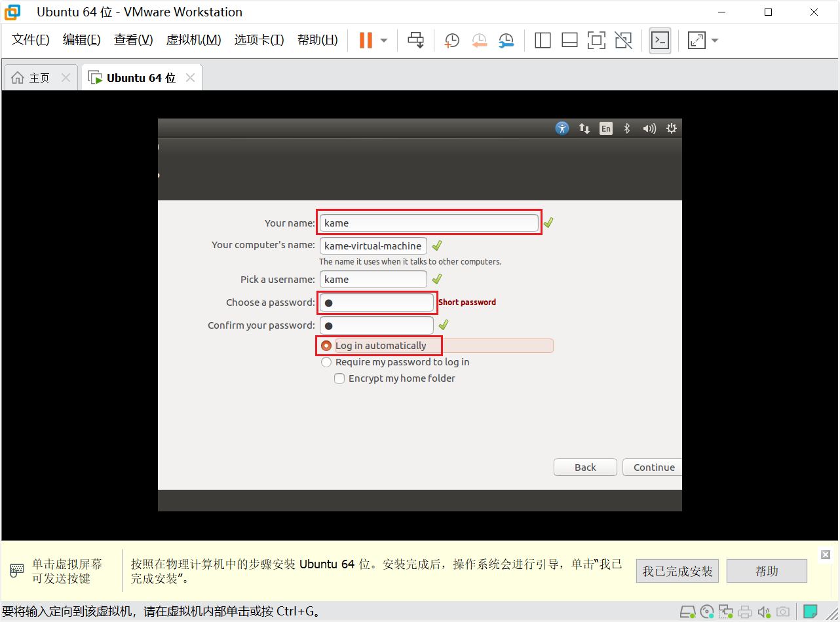Click the red Short password warning text

[x=467, y=302]
